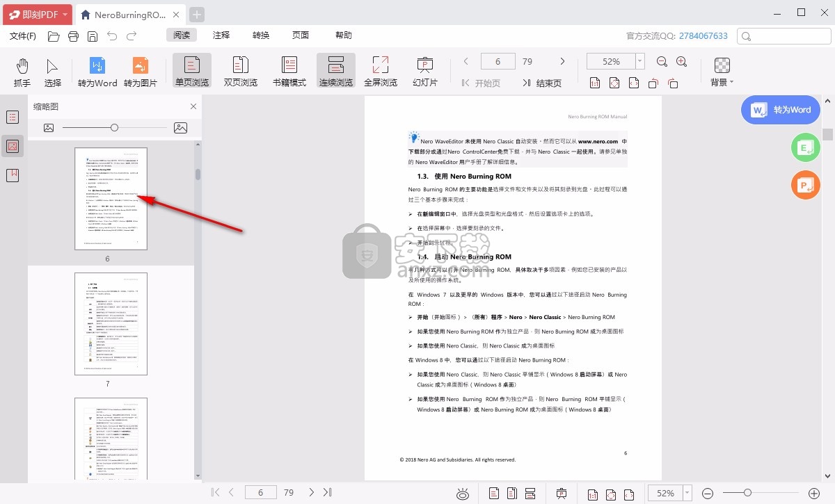Switch to the 阅读 tab
Viewport: 835px width, 504px height.
pyautogui.click(x=182, y=35)
